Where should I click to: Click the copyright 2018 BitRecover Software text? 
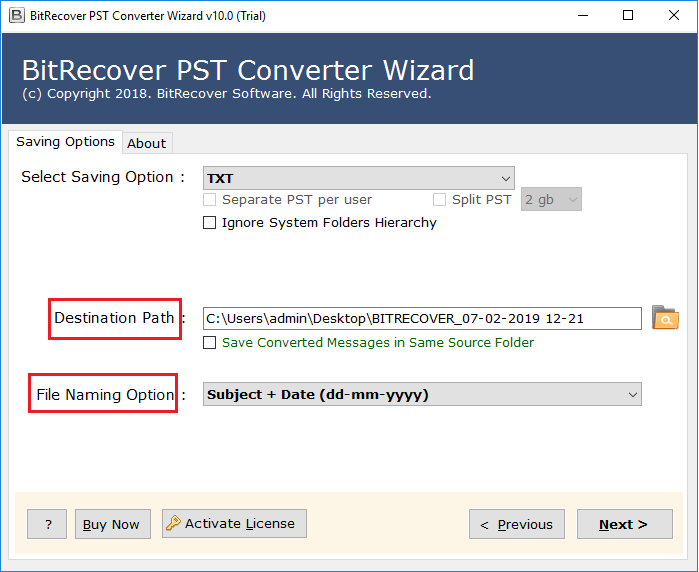click(227, 94)
